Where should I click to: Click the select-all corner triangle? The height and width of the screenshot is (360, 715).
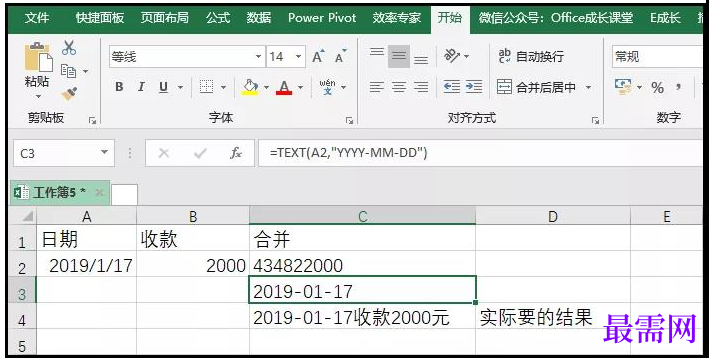[x=27, y=216]
